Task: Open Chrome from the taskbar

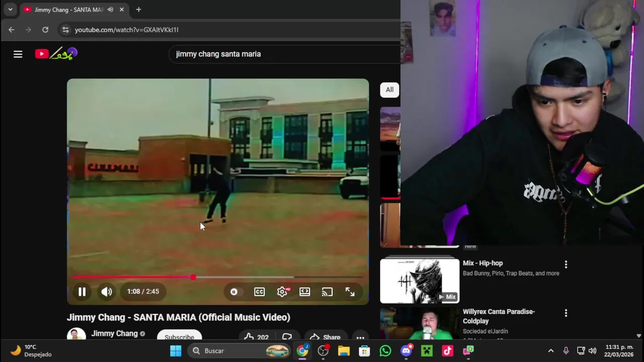Action: (302, 351)
